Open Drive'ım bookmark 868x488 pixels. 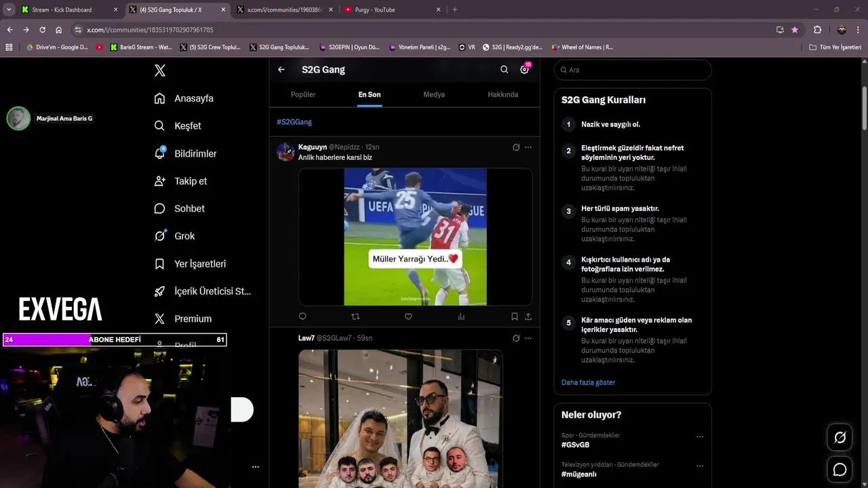tap(57, 47)
